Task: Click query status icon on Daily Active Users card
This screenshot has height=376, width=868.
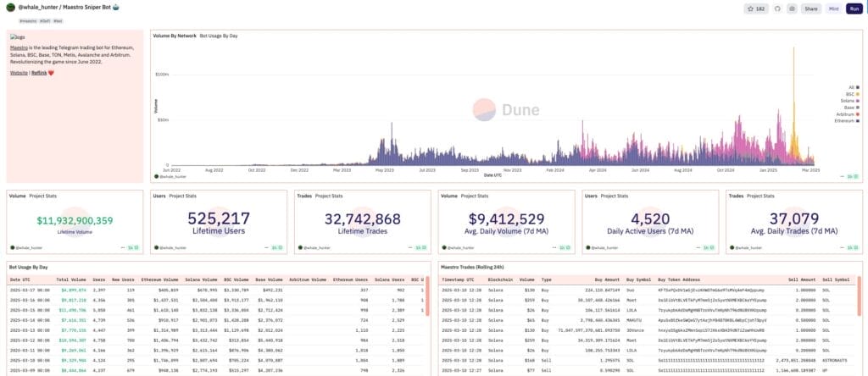Action: click(x=708, y=248)
